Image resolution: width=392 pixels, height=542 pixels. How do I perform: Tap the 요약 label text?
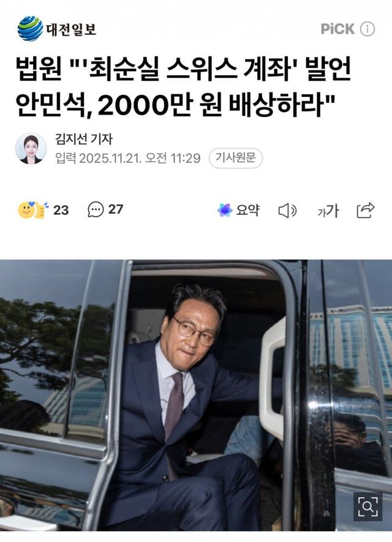coord(248,210)
